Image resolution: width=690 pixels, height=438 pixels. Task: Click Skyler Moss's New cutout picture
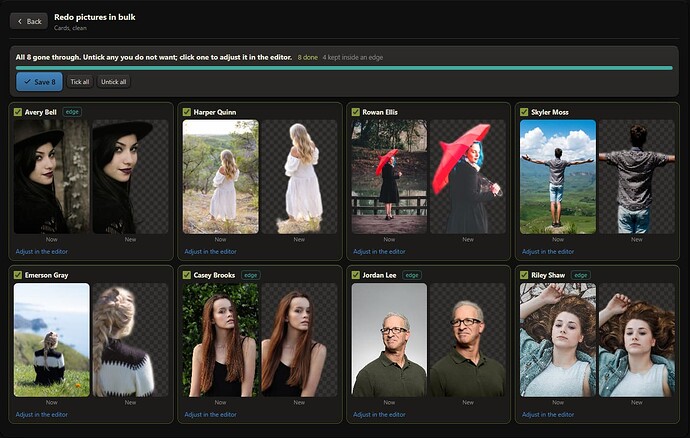[637, 177]
